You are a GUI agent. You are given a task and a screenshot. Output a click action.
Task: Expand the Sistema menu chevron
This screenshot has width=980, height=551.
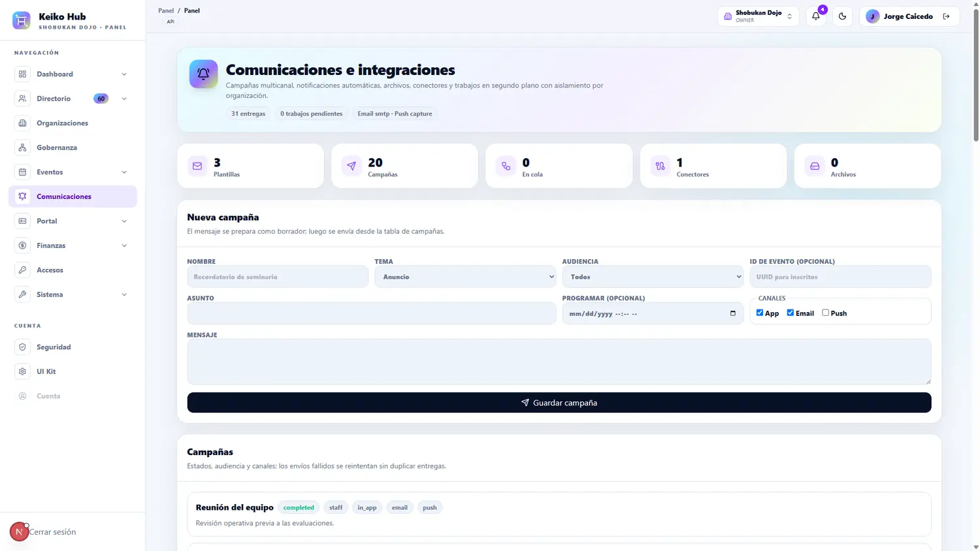[x=124, y=294]
